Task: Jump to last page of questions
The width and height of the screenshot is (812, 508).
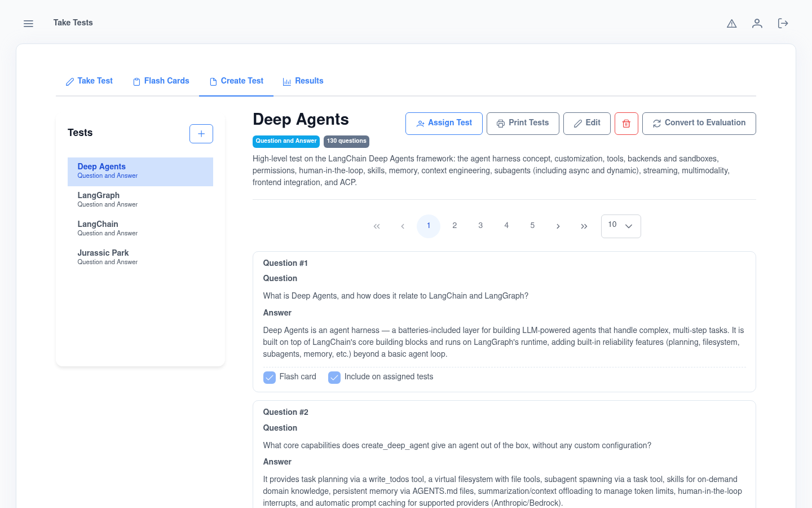Action: coord(584,226)
